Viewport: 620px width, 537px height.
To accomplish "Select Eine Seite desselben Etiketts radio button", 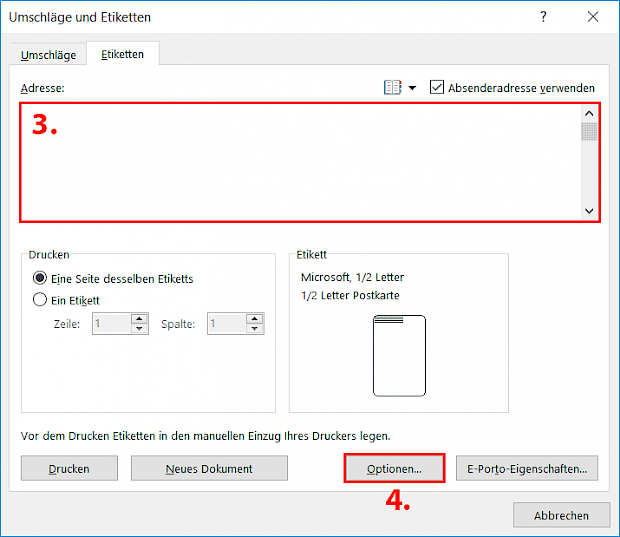I will pyautogui.click(x=40, y=278).
